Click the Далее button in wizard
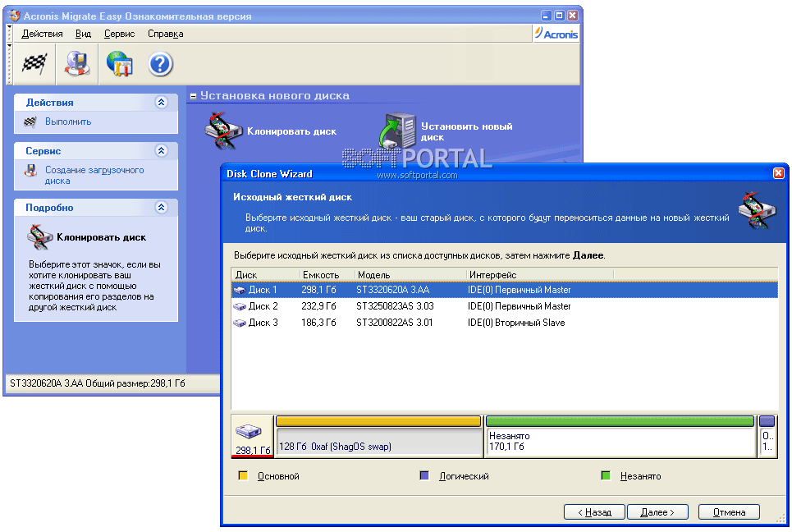This screenshot has height=532, width=792. pyautogui.click(x=657, y=511)
